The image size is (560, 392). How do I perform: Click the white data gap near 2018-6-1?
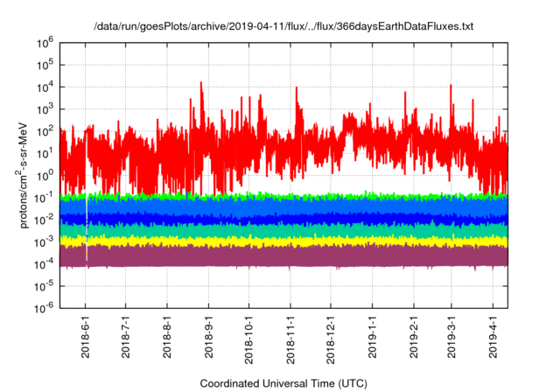tap(87, 228)
